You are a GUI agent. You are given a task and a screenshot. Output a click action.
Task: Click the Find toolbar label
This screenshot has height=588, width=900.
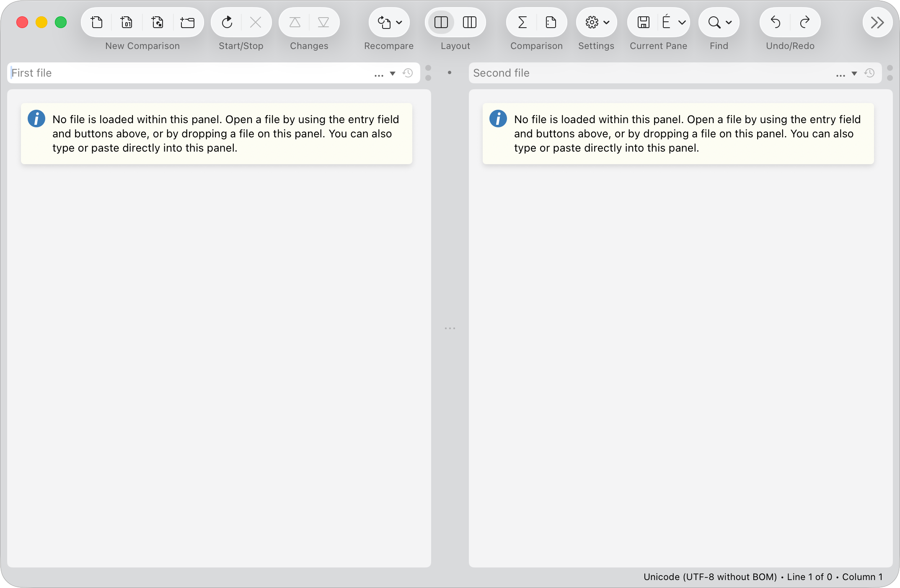point(719,46)
